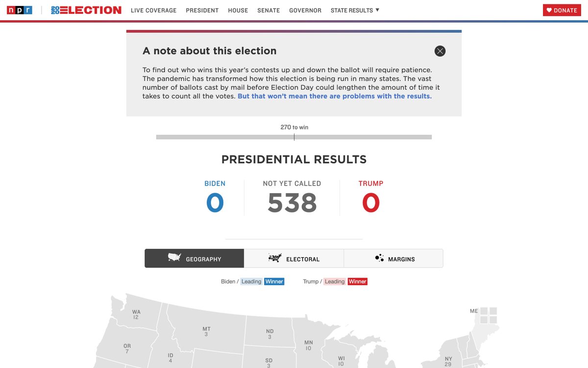Screen dimensions: 588x368
Task: Navigate to Senate results
Action: [x=269, y=10]
